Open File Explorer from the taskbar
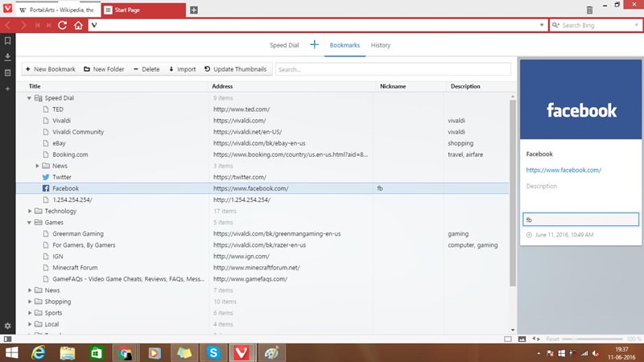 point(68,353)
